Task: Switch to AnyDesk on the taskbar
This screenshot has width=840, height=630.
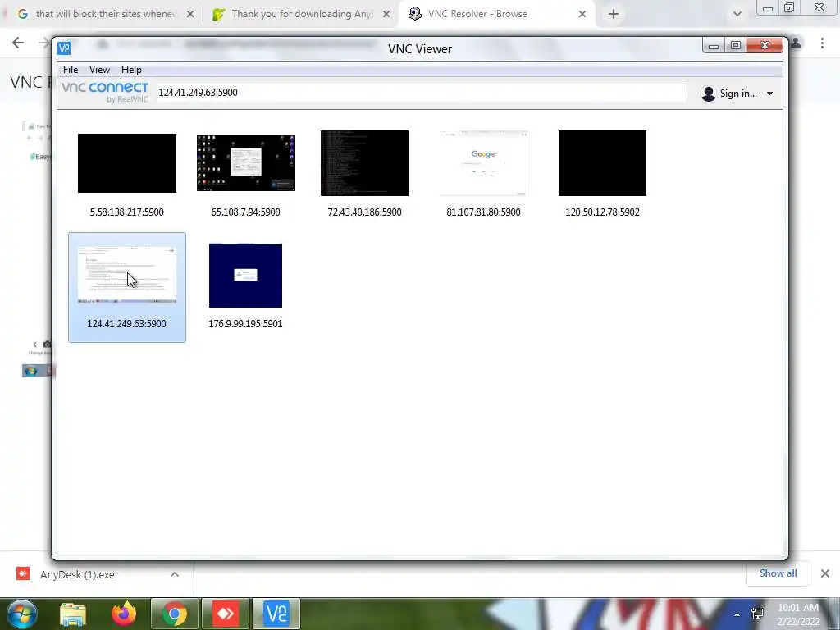Action: [x=225, y=614]
